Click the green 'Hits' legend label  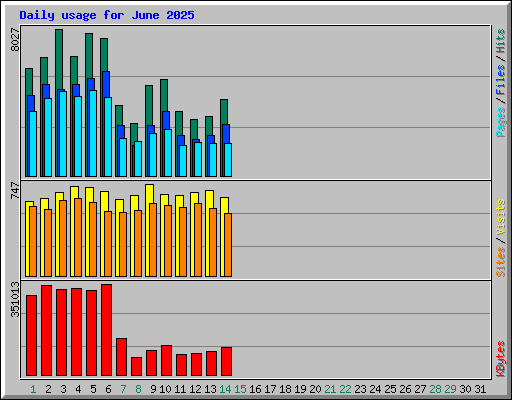[501, 41]
